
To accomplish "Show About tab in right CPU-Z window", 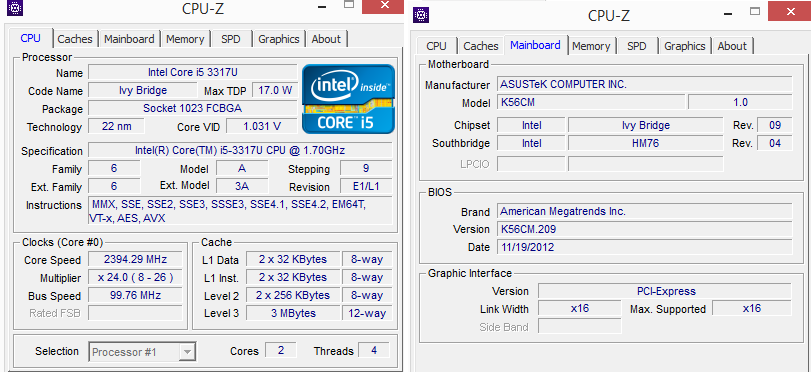I will pyautogui.click(x=732, y=46).
